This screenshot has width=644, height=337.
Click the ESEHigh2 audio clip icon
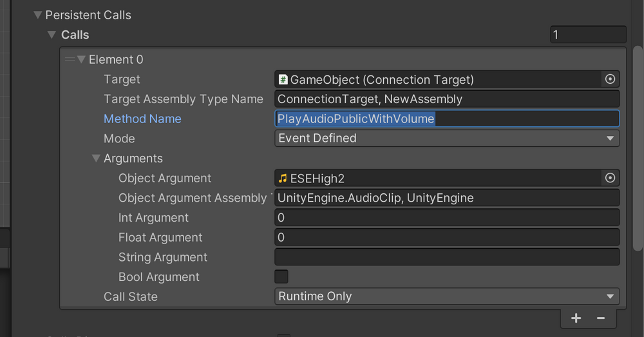click(283, 178)
